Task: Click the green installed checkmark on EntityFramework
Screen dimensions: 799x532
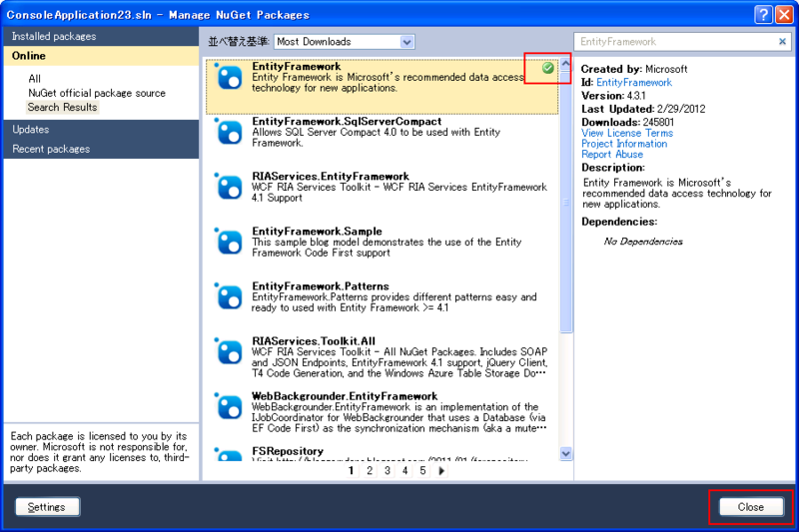Action: (547, 68)
